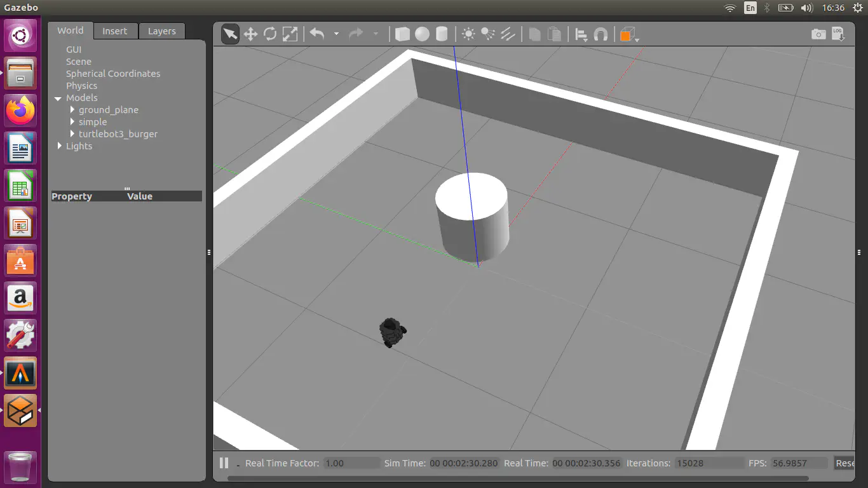The image size is (868, 488).
Task: Launch Firefox from the dock
Action: pos(20,110)
